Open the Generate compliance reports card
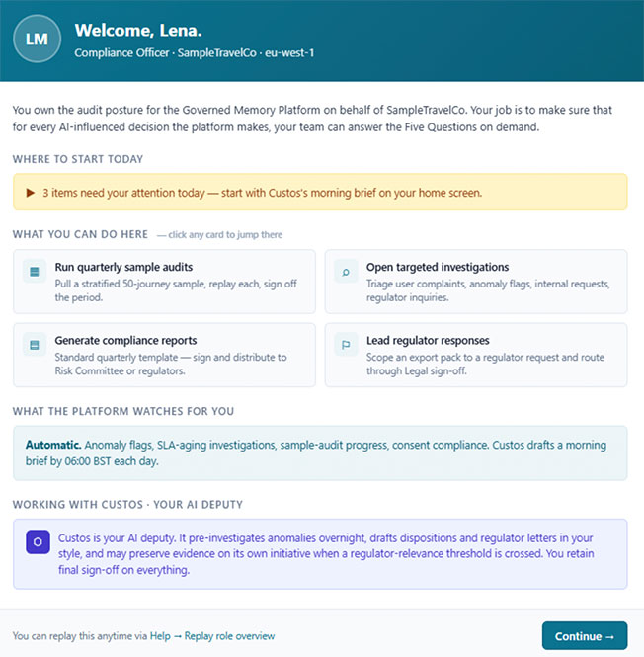The height and width of the screenshot is (657, 644). click(164, 355)
